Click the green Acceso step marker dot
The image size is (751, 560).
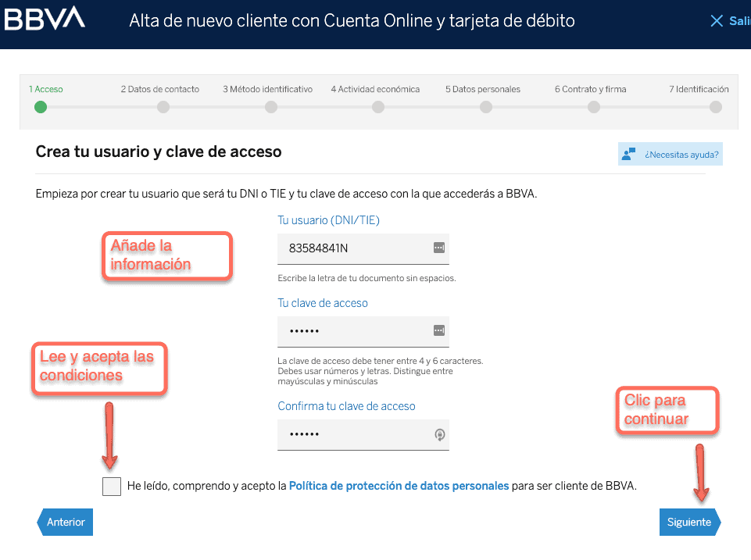point(41,107)
